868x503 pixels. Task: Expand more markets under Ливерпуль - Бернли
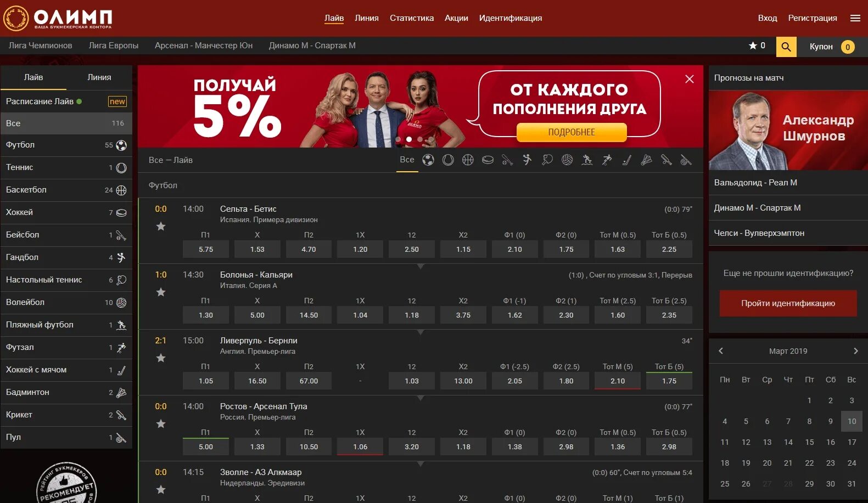pyautogui.click(x=421, y=398)
